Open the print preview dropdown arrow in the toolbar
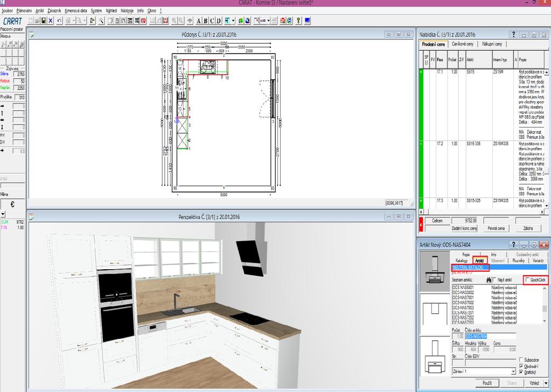551x392 pixels. pos(85,20)
